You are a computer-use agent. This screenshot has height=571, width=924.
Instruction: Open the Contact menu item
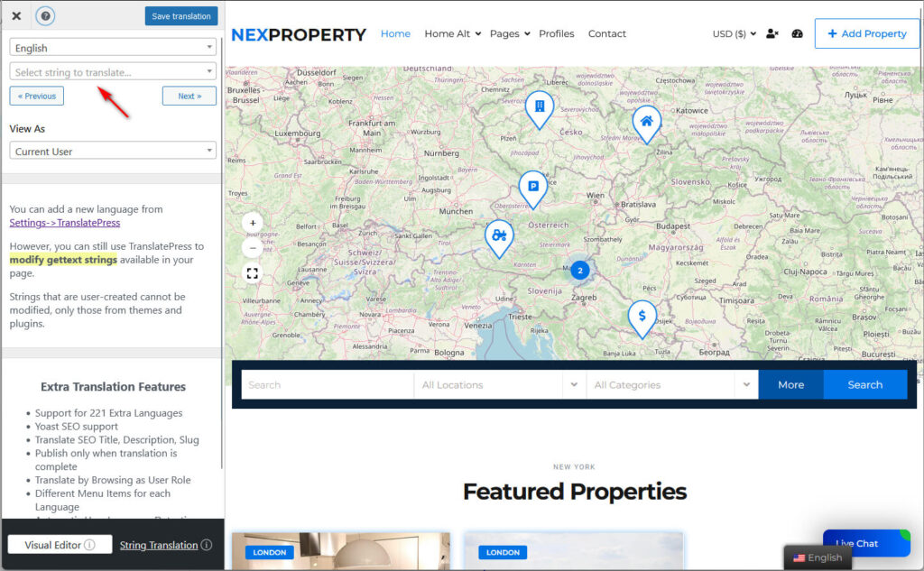tap(607, 33)
